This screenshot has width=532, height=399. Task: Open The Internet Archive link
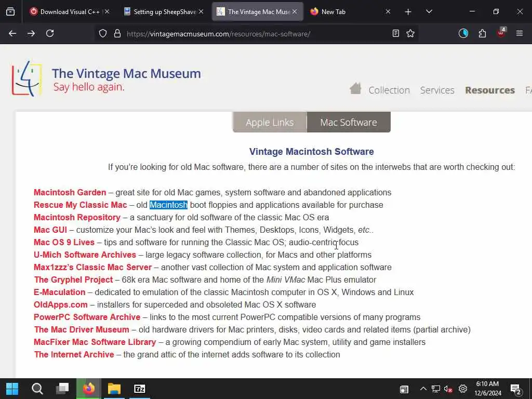(x=74, y=354)
